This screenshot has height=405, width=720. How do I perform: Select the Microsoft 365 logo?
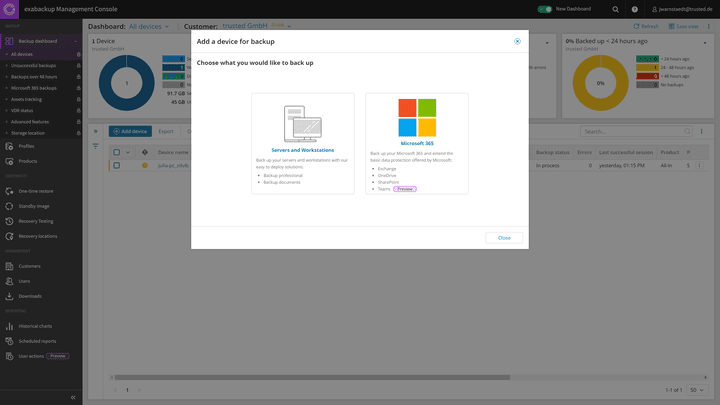coord(417,118)
